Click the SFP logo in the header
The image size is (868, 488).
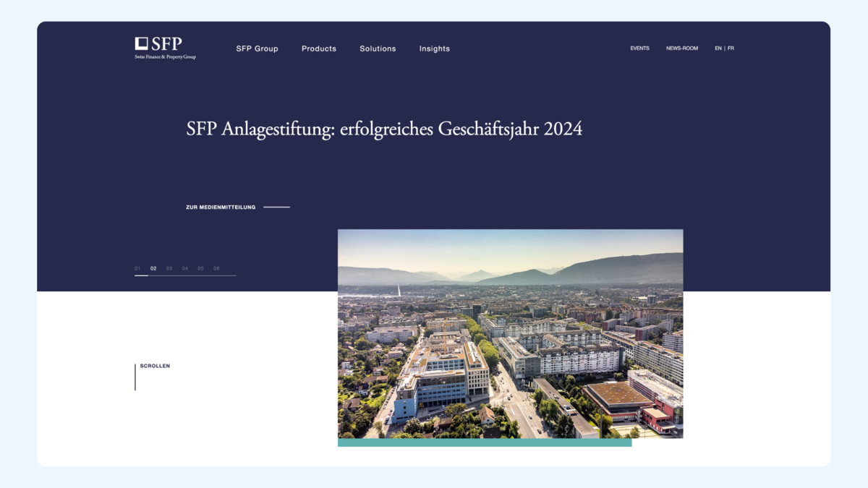click(x=165, y=48)
